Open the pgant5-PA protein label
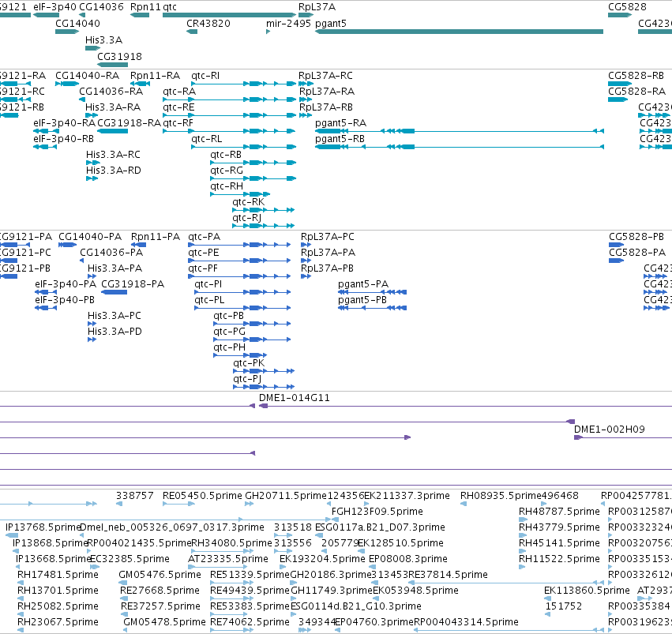This screenshot has width=672, height=634. 363,284
